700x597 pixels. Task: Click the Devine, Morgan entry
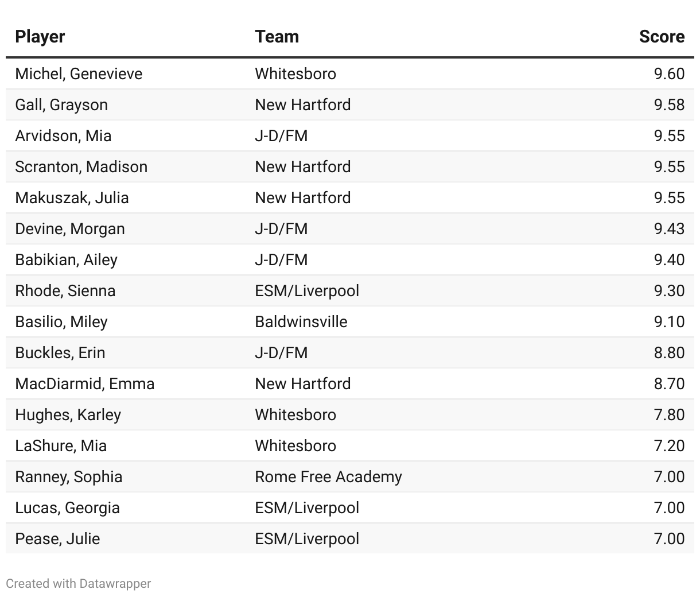(69, 229)
